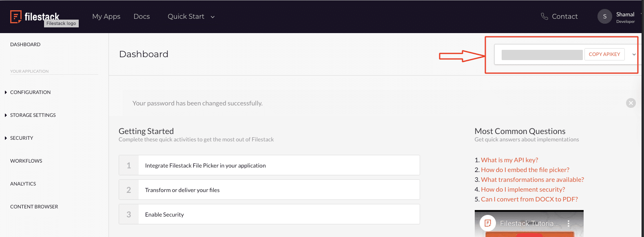Open the user avatar circle labeled S
The width and height of the screenshot is (644, 237).
tap(604, 16)
